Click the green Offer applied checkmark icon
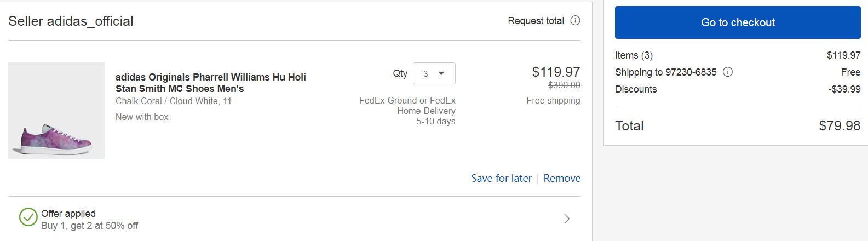 click(x=28, y=217)
